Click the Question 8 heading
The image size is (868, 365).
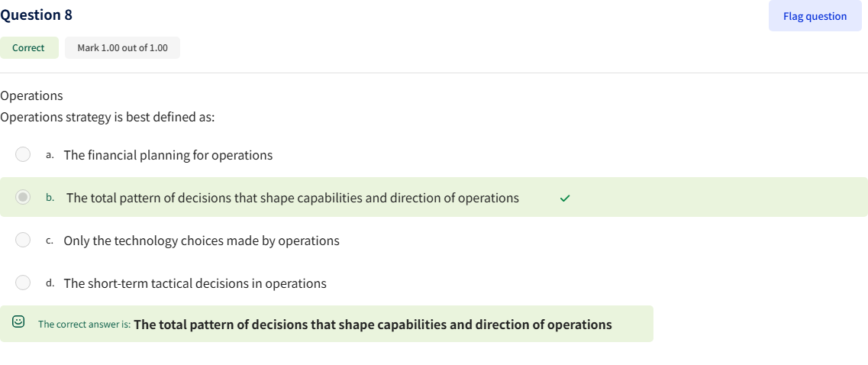(x=37, y=15)
